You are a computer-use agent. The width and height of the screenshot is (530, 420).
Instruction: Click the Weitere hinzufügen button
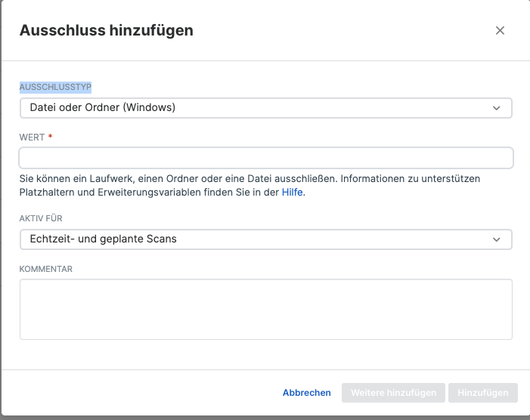[392, 393]
